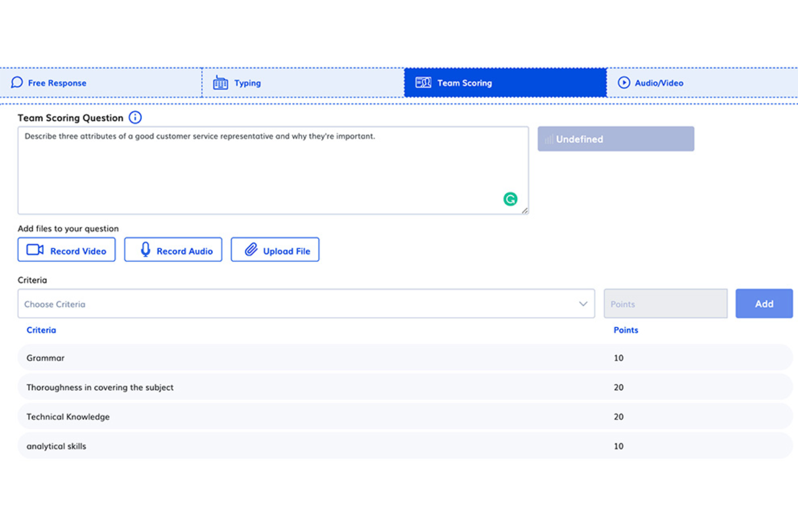798x532 pixels.
Task: Click the microphone icon on Record Audio
Action: 145,250
